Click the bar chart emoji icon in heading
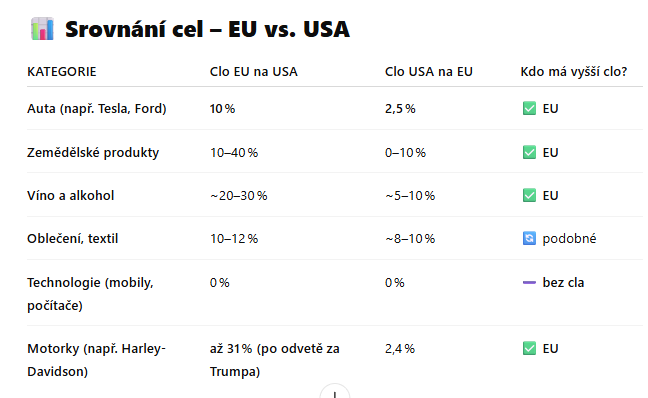Viewport: 648px width, 398px height. [42, 29]
